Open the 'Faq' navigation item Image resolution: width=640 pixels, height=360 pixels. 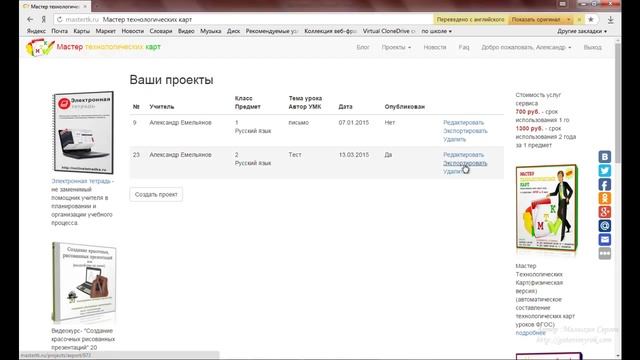(464, 47)
